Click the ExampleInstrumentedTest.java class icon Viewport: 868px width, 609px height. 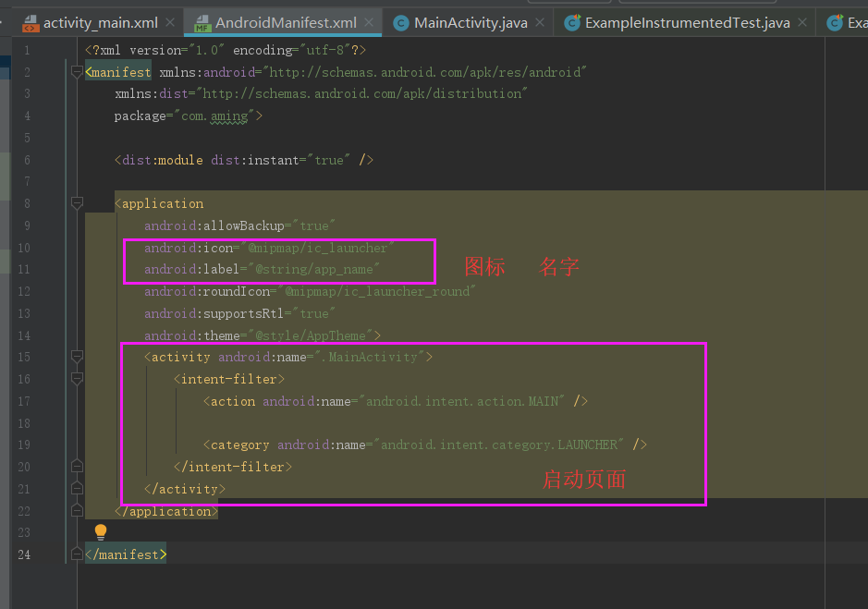point(572,23)
